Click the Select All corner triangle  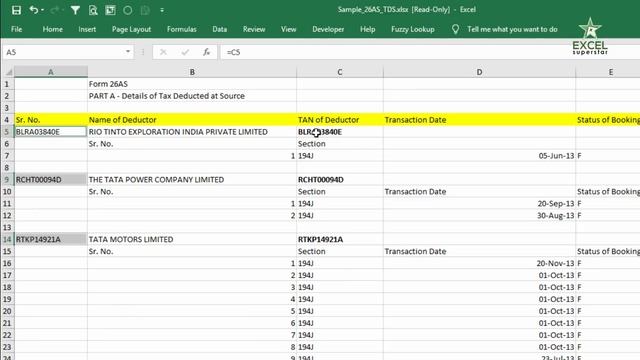click(x=8, y=72)
